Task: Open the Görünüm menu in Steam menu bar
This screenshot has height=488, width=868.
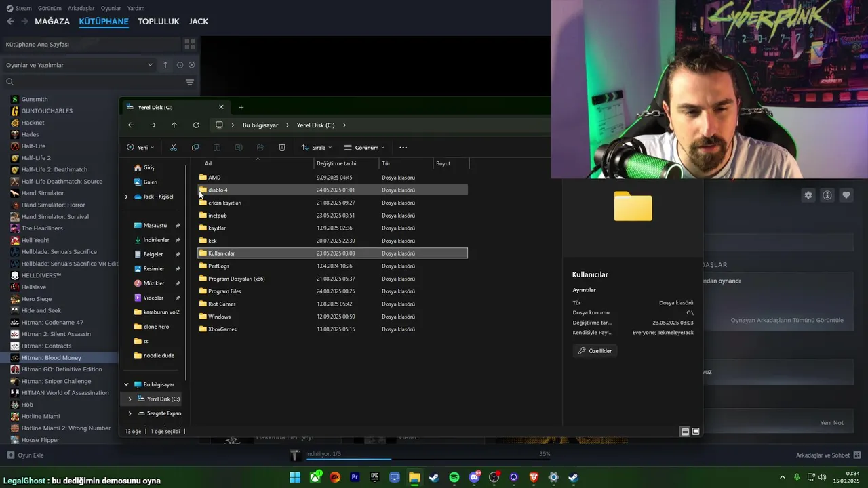Action: pos(50,8)
